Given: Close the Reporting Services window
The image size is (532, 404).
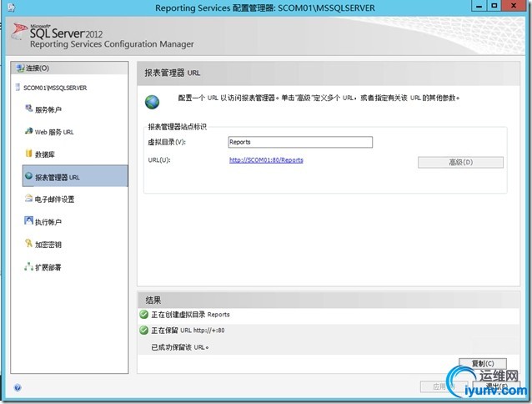Looking at the screenshot, I should pos(514,6).
